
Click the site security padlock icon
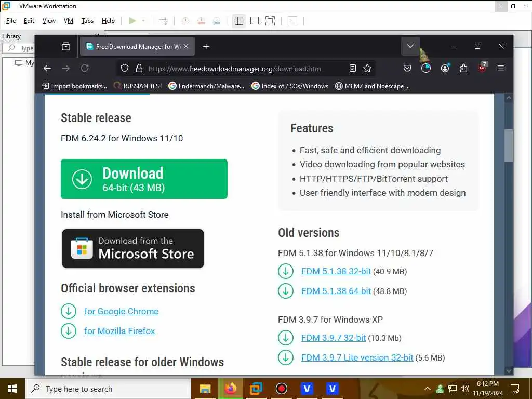click(139, 68)
